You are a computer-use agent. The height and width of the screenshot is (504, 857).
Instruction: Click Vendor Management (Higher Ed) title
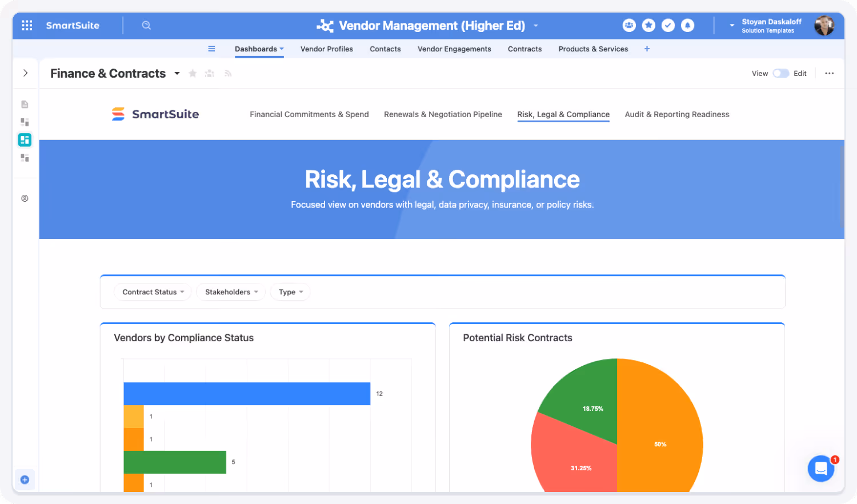click(x=432, y=26)
